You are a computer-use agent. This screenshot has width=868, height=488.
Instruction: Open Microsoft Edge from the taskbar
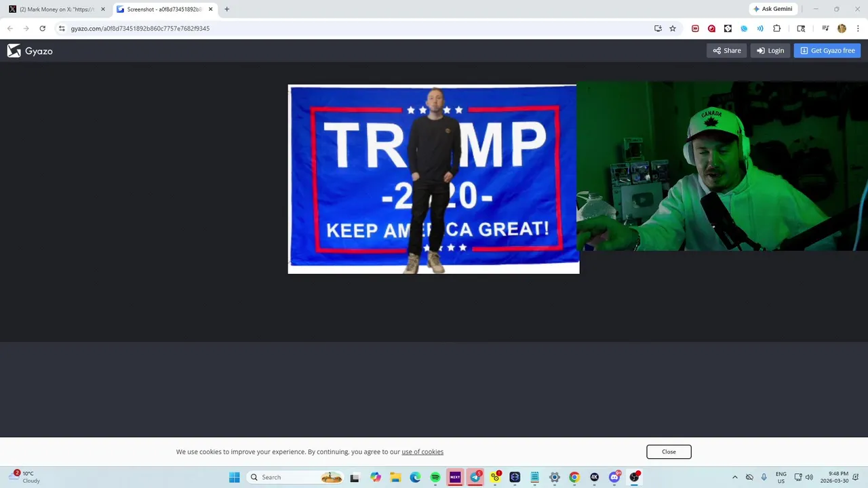[x=415, y=477]
